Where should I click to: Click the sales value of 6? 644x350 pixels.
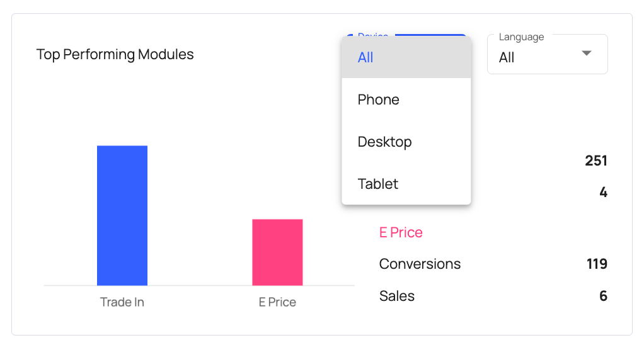coord(603,296)
